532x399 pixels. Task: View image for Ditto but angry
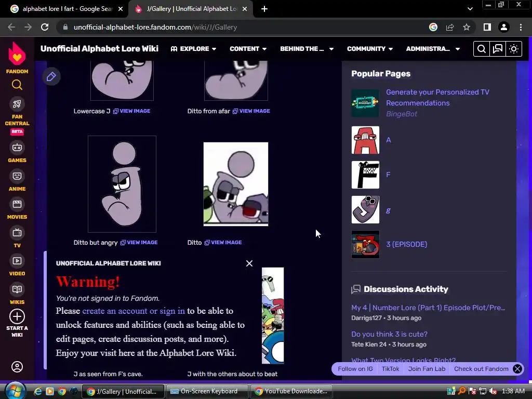[139, 243]
